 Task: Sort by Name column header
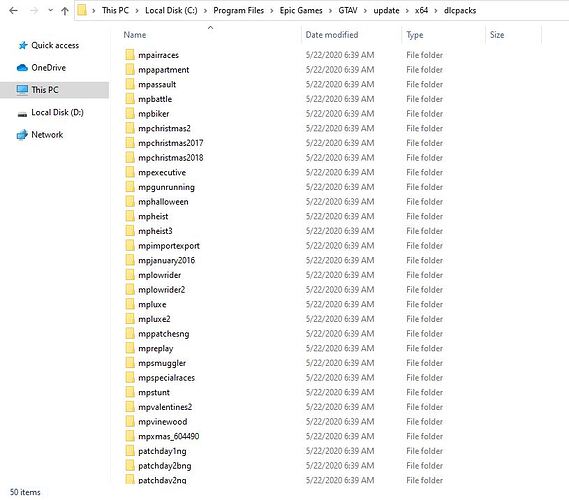[x=135, y=35]
